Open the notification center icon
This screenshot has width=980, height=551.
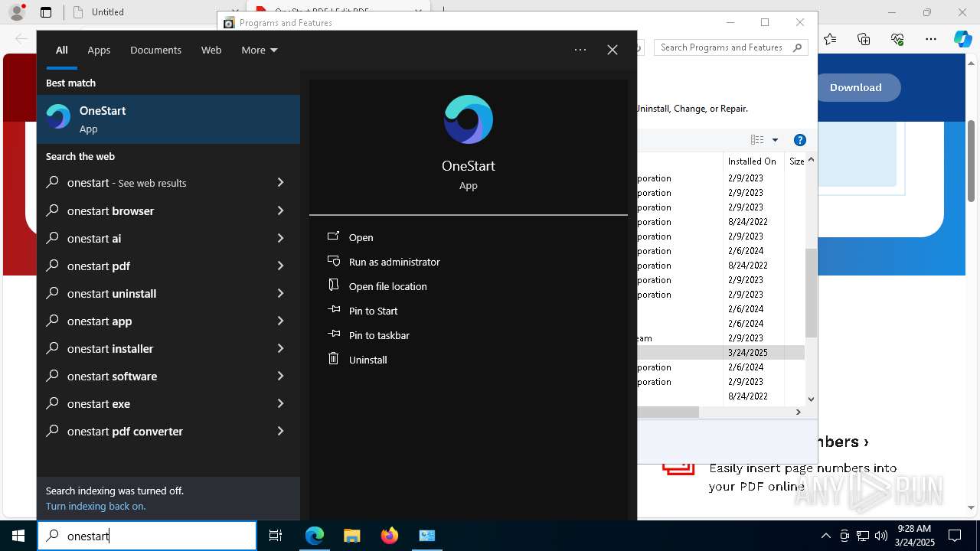(x=955, y=536)
